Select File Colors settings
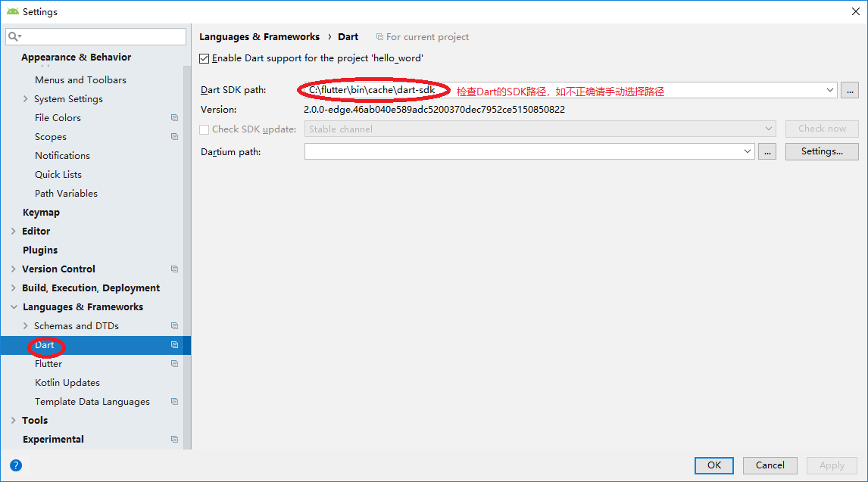The width and height of the screenshot is (868, 482). pos(58,118)
